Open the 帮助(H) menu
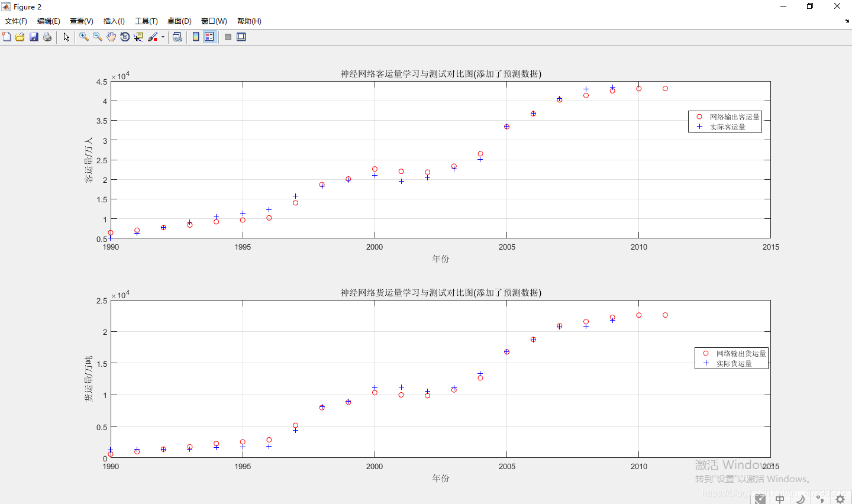The width and height of the screenshot is (852, 504). [x=249, y=21]
